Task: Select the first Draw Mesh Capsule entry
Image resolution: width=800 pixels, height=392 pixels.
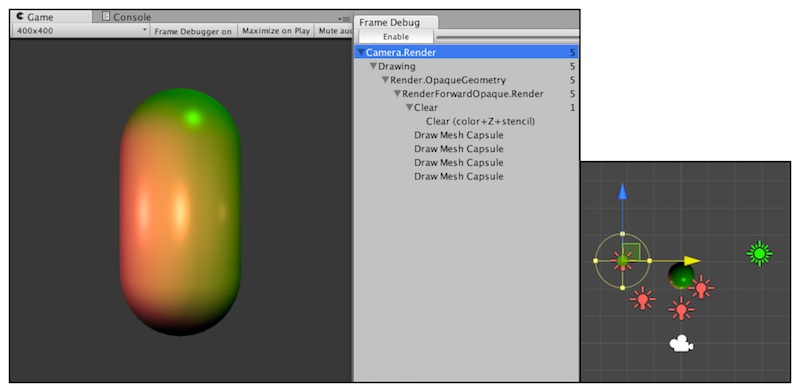Action: (459, 135)
